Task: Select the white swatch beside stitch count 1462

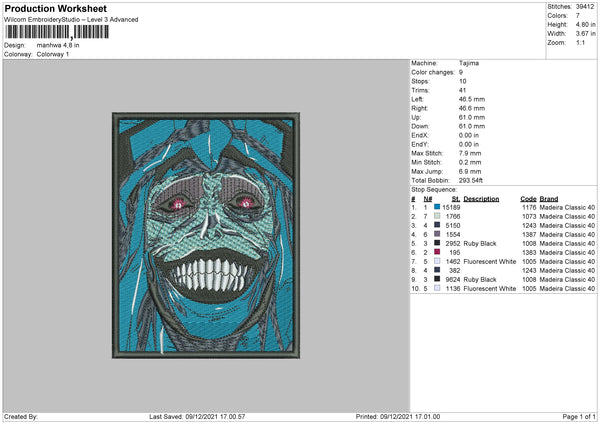Action: click(x=437, y=261)
